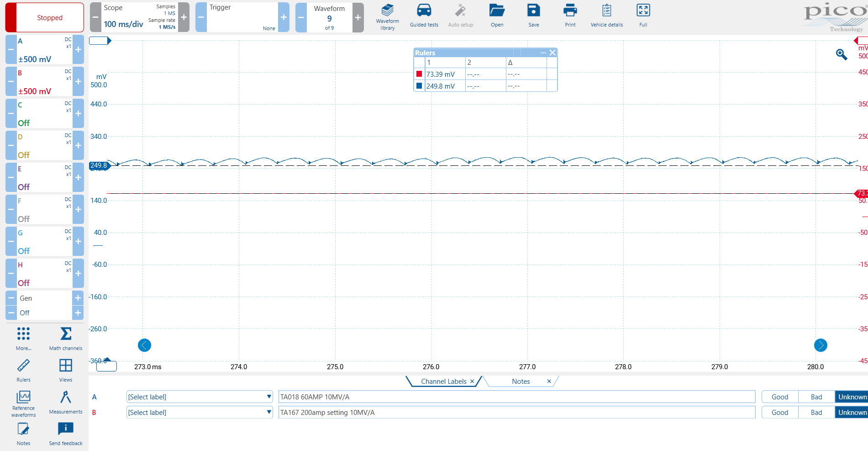Mark channel A as Good

(x=780, y=397)
